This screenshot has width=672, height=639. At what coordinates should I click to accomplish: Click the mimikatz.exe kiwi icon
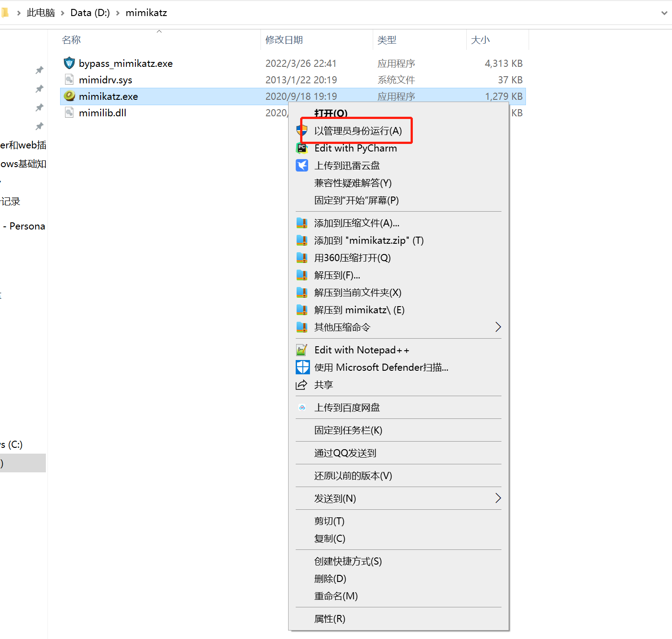point(69,96)
